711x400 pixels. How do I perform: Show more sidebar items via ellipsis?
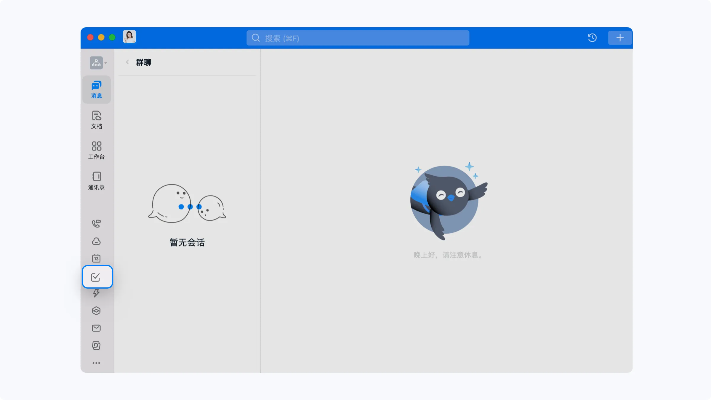(x=96, y=363)
